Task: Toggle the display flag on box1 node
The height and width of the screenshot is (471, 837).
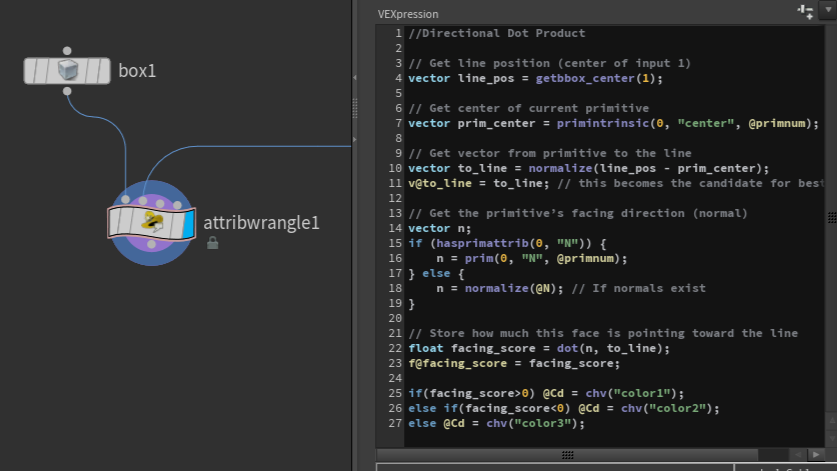Action: click(102, 70)
